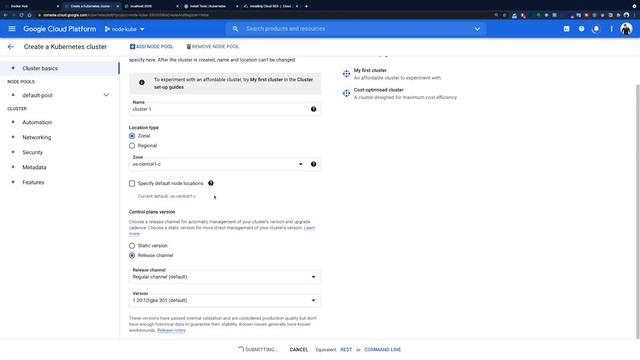Switch to the Install Tools Kubernetes tab
This screenshot has height=360, width=640.
point(211,6)
